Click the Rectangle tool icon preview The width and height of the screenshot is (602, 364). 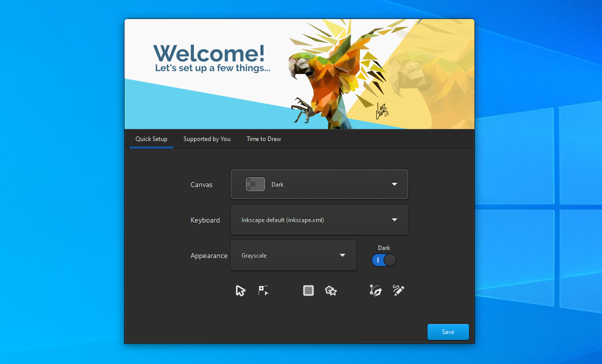coord(308,290)
